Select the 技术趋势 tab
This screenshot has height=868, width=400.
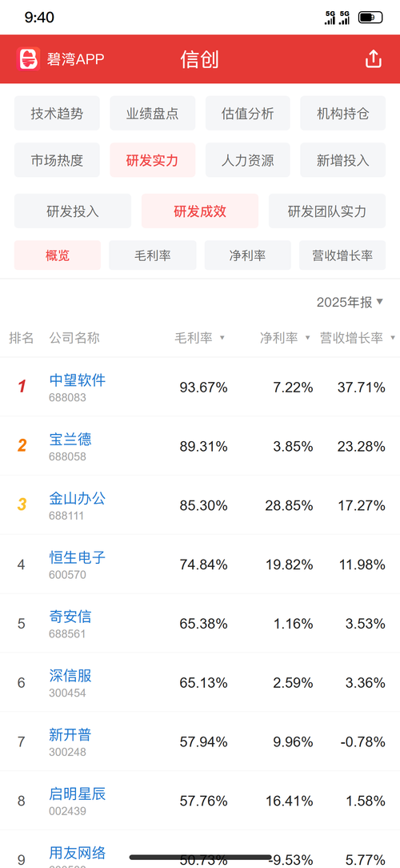[x=57, y=114]
